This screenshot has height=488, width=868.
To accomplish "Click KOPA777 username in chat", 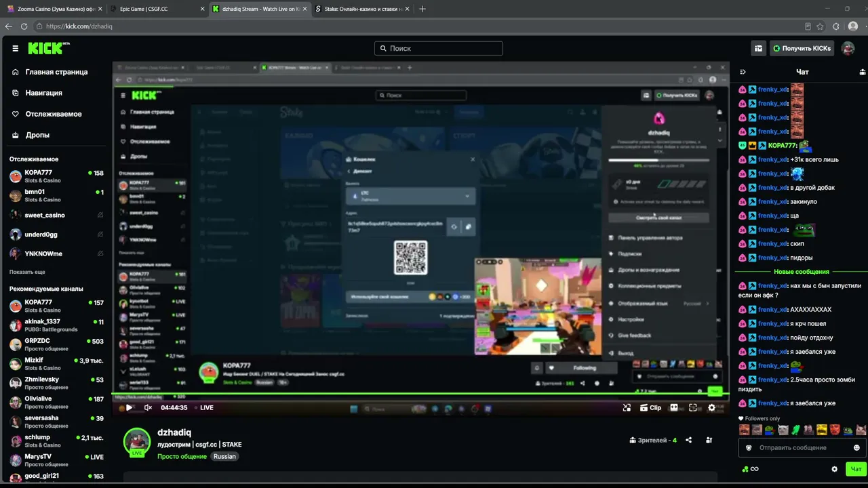I will coord(782,146).
